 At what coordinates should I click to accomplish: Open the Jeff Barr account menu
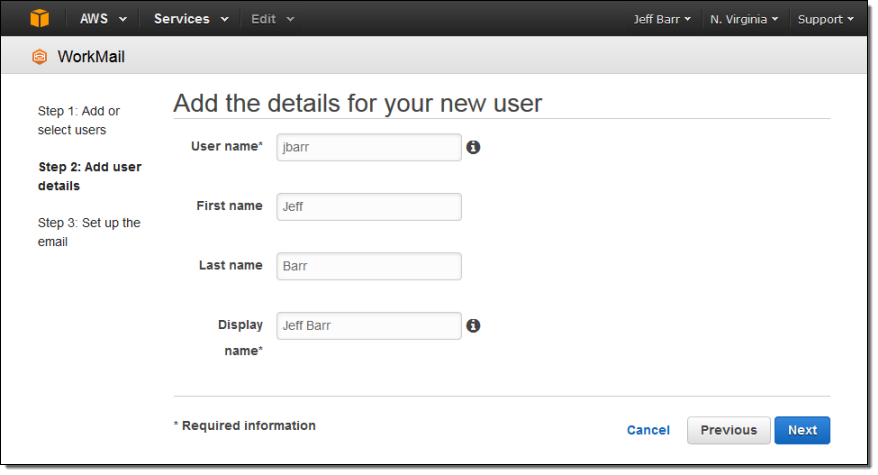pyautogui.click(x=662, y=19)
